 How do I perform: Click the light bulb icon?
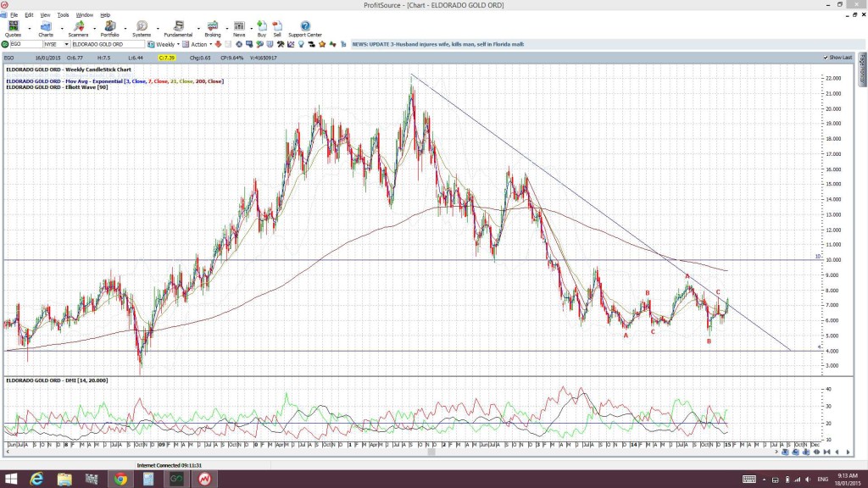pos(301,44)
